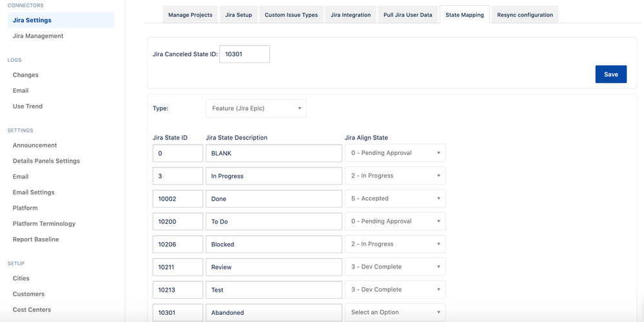Open Jira Align State dropdown for Test row
This screenshot has width=644, height=322.
(396, 290)
